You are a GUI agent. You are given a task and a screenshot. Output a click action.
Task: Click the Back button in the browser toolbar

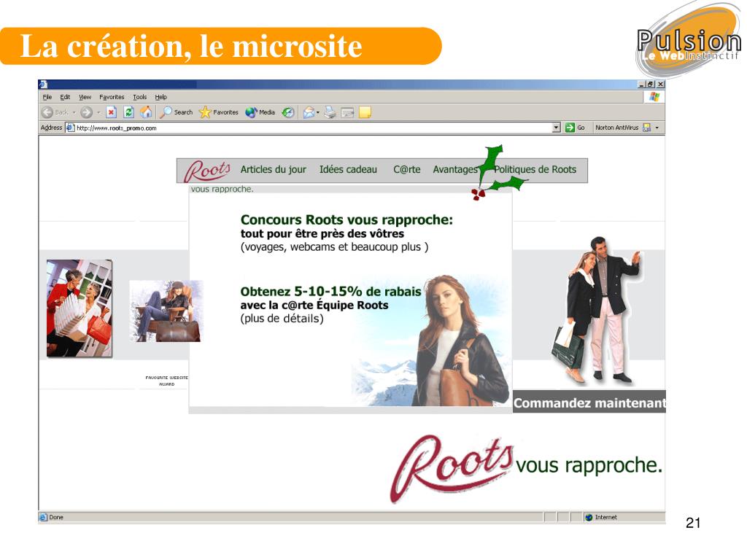54,112
